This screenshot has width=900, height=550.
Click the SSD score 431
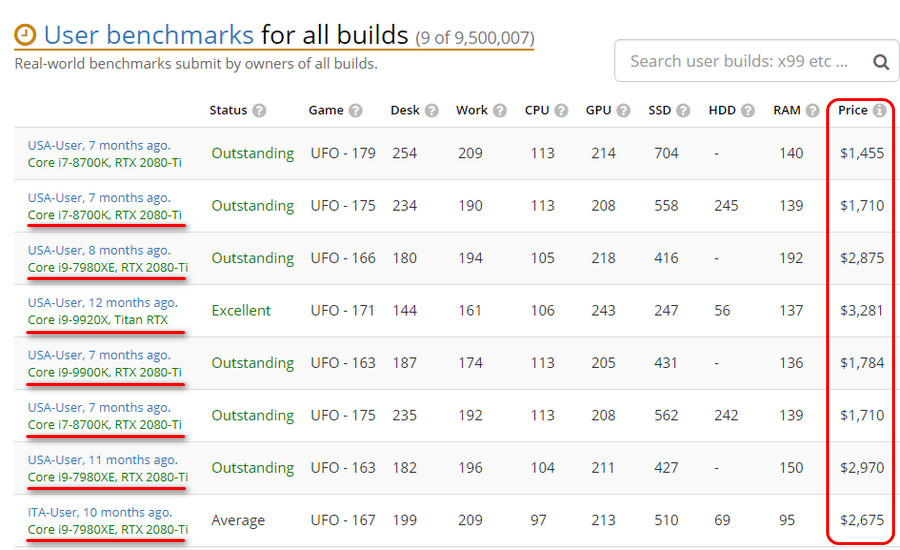tap(666, 363)
